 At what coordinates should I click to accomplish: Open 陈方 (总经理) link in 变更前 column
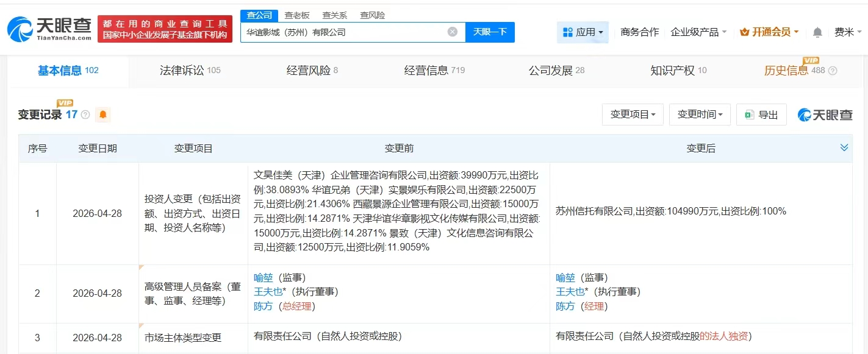[x=263, y=306]
